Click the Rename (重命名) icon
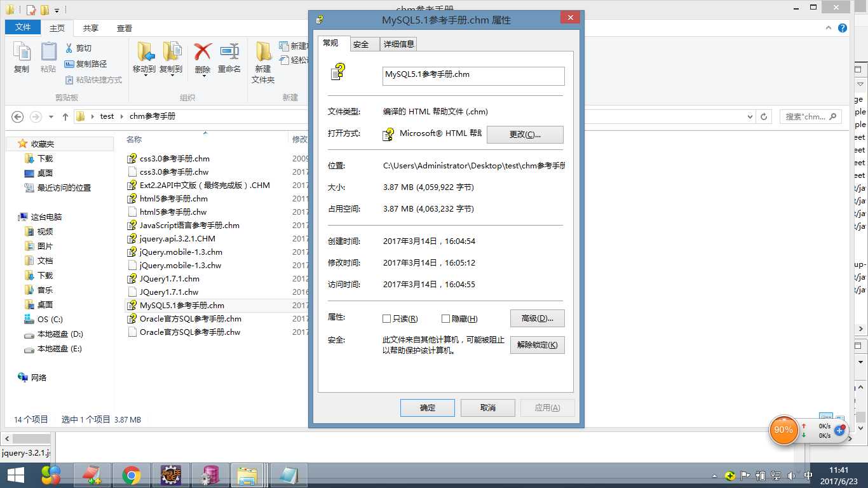Screen dimensions: 868x488 click(x=229, y=52)
